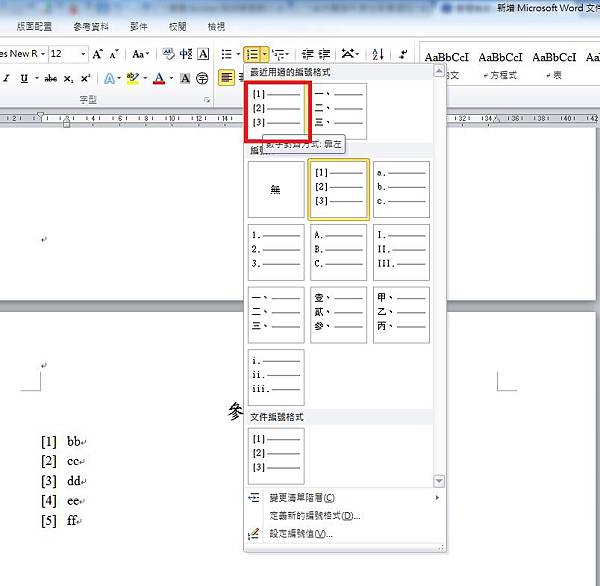Image resolution: width=600 pixels, height=586 pixels.
Task: Click the Sort A-Z icon
Action: coord(378,54)
